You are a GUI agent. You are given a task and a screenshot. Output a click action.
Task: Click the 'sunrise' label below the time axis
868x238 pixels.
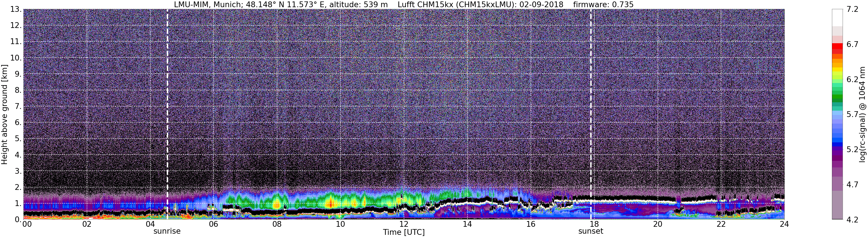(x=167, y=231)
